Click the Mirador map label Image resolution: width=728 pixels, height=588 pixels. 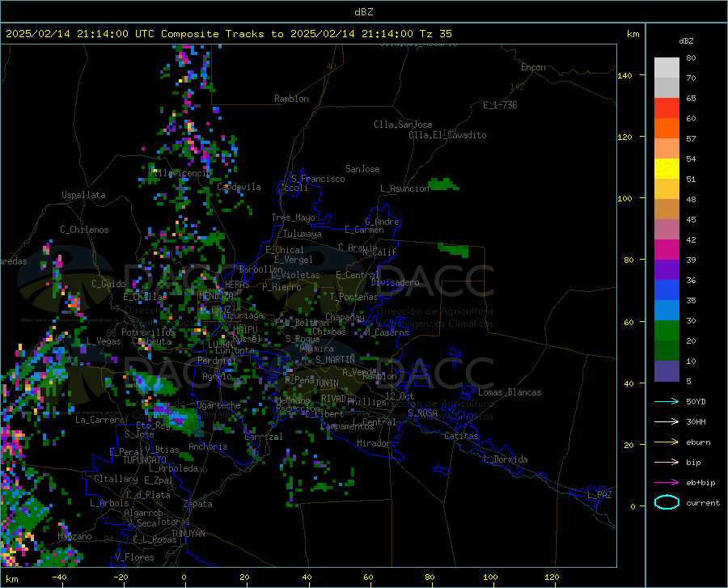(x=373, y=443)
